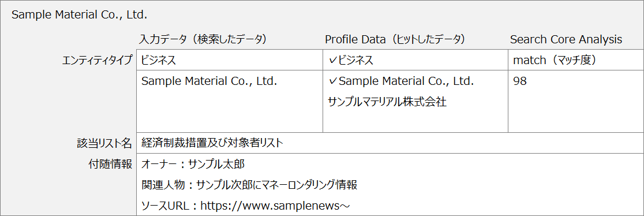Screen dimensions: 644x216
Task: Select the 付随情報 row label
Action: pyautogui.click(x=110, y=164)
